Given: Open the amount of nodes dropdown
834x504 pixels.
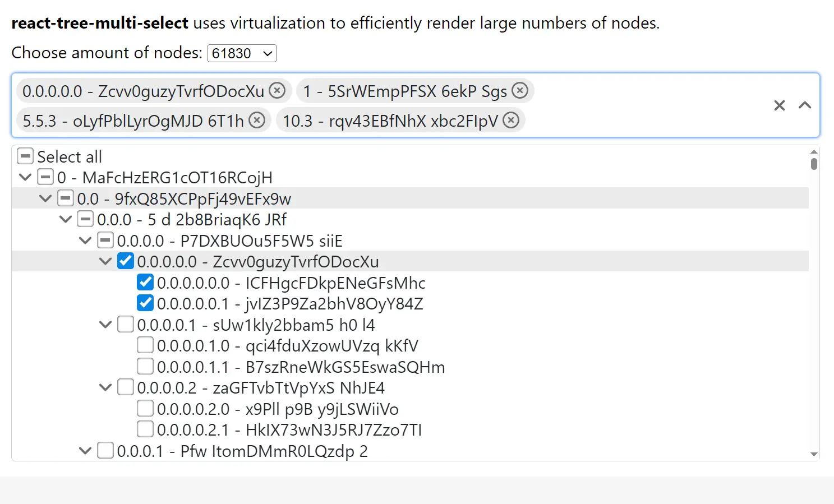Looking at the screenshot, I should (242, 53).
